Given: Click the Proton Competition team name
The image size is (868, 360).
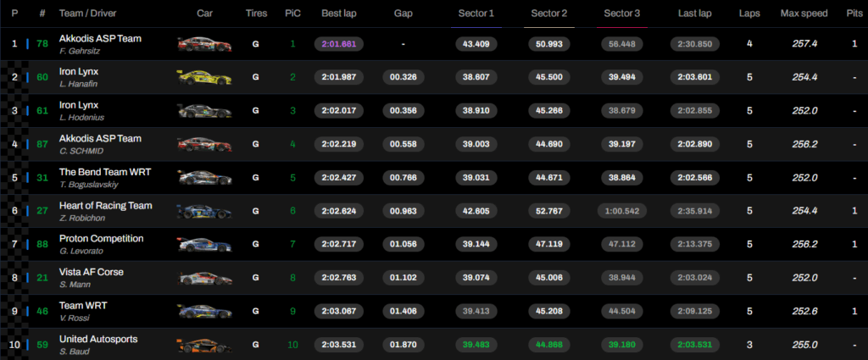Looking at the screenshot, I should (x=102, y=238).
